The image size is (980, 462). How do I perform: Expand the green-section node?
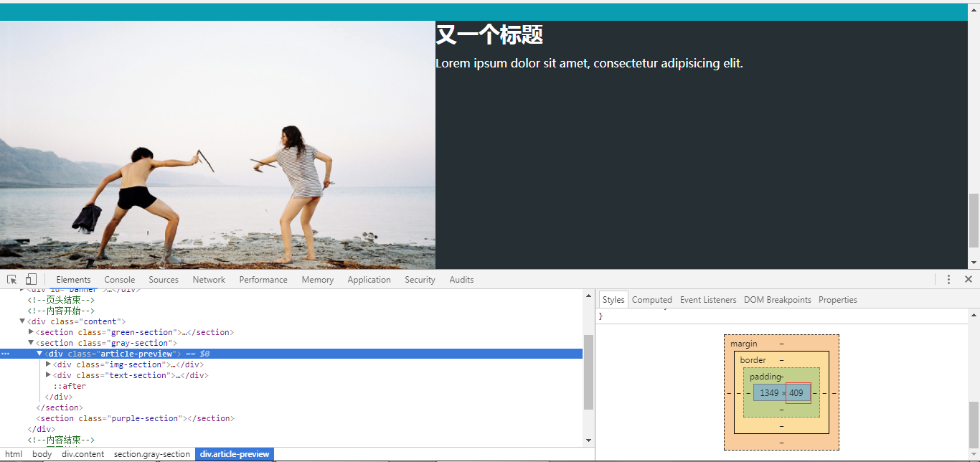(31, 332)
